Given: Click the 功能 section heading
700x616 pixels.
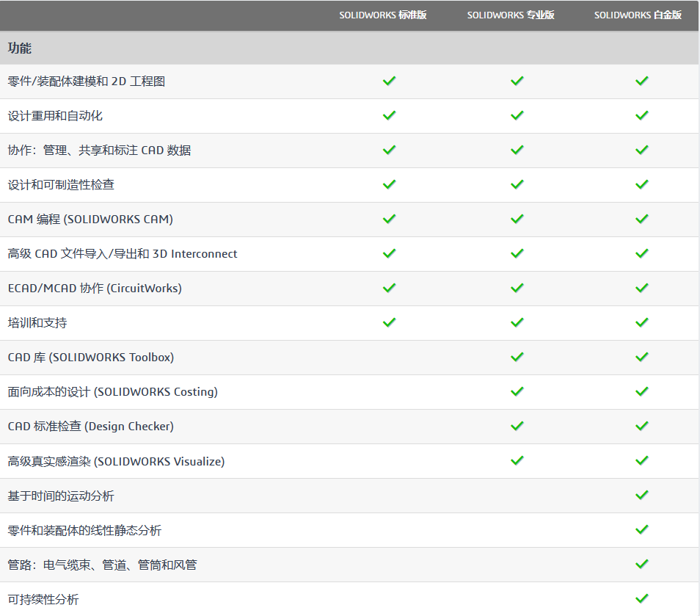Looking at the screenshot, I should point(20,48).
